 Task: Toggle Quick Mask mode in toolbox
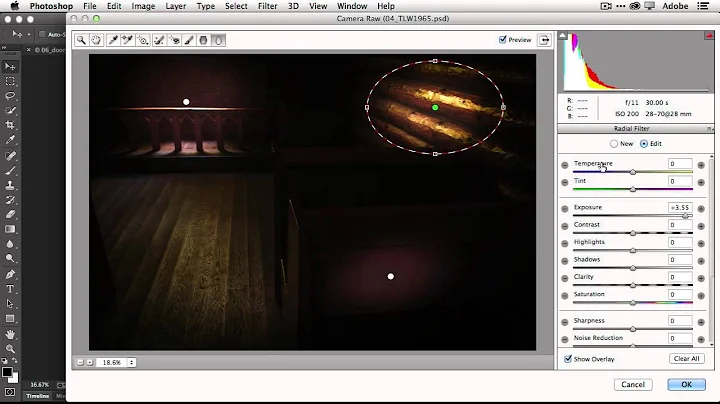coord(10,392)
